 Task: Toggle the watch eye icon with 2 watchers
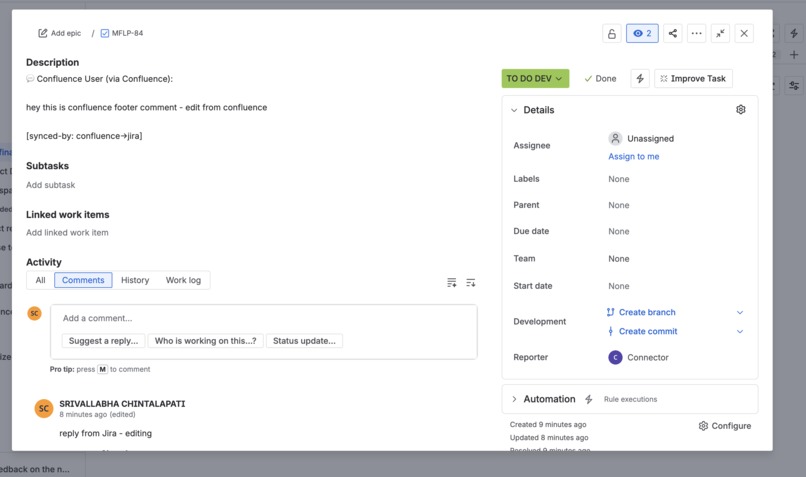pos(642,33)
